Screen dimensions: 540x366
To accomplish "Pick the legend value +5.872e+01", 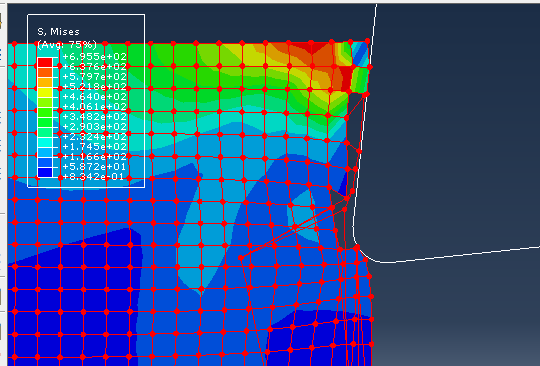I will 95,167.
